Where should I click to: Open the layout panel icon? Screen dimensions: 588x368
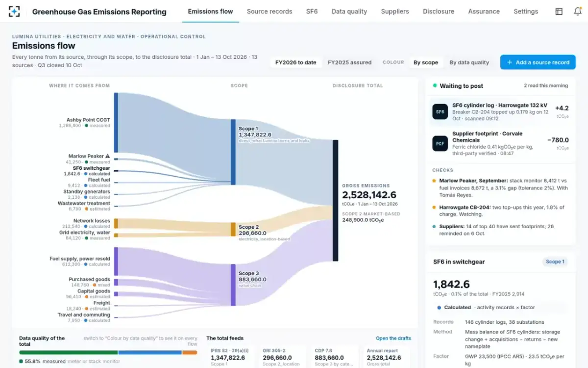tap(559, 11)
